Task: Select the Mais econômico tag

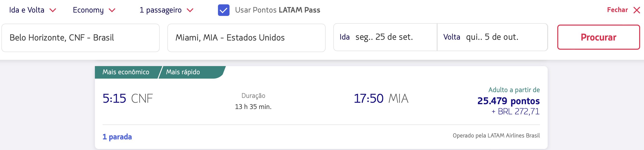Action: pyautogui.click(x=126, y=72)
